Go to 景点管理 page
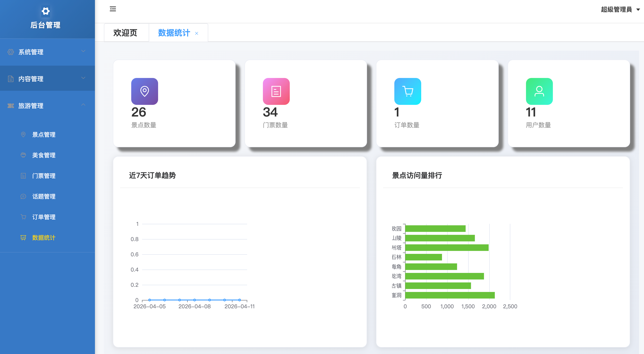 click(x=43, y=135)
